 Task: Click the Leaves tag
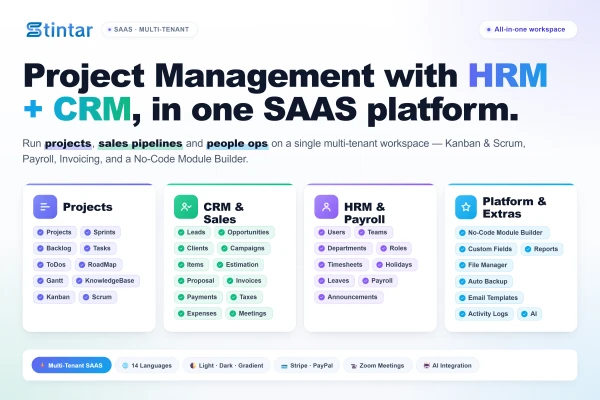pyautogui.click(x=334, y=281)
